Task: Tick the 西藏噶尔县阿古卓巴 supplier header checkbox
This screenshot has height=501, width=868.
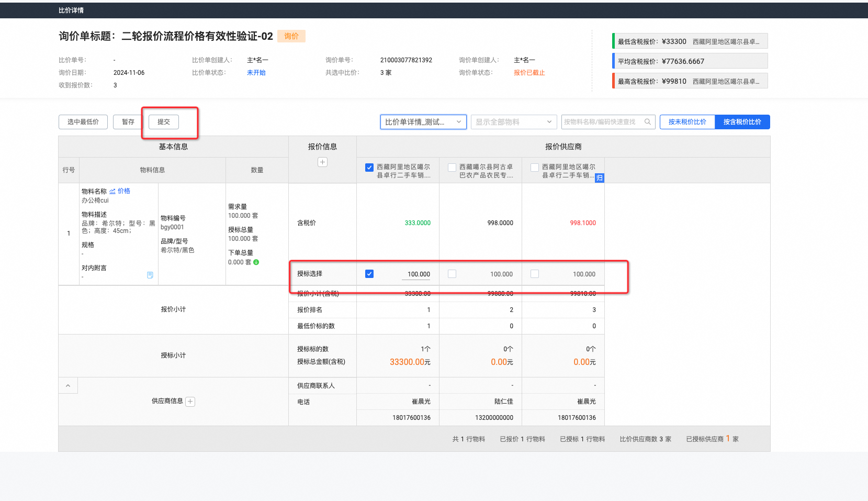Action: 452,168
